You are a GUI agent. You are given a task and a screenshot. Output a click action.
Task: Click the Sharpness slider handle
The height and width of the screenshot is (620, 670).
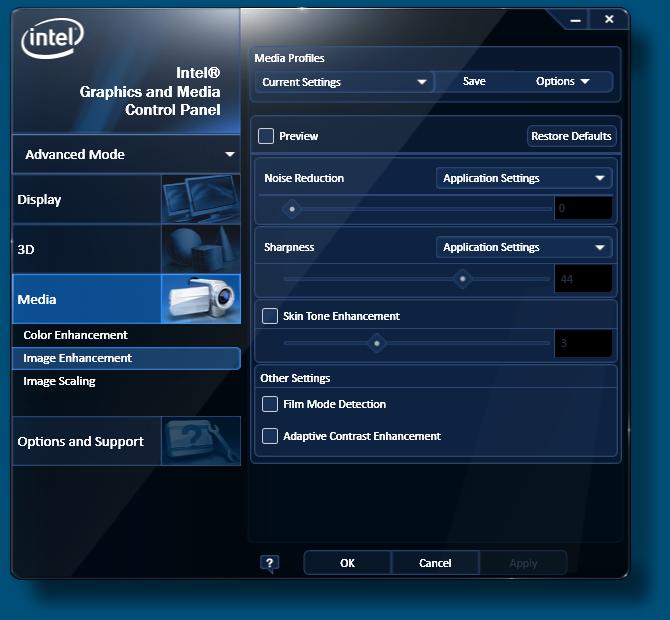(x=462, y=279)
